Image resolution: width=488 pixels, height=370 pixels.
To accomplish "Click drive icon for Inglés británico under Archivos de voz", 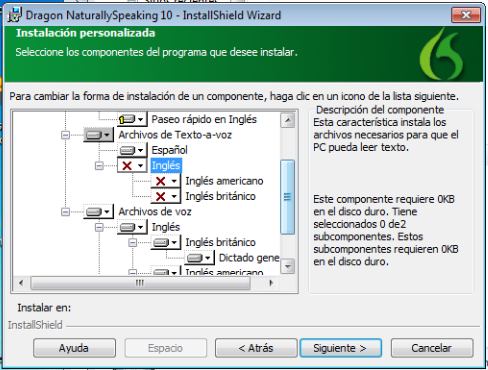I will tap(166, 242).
